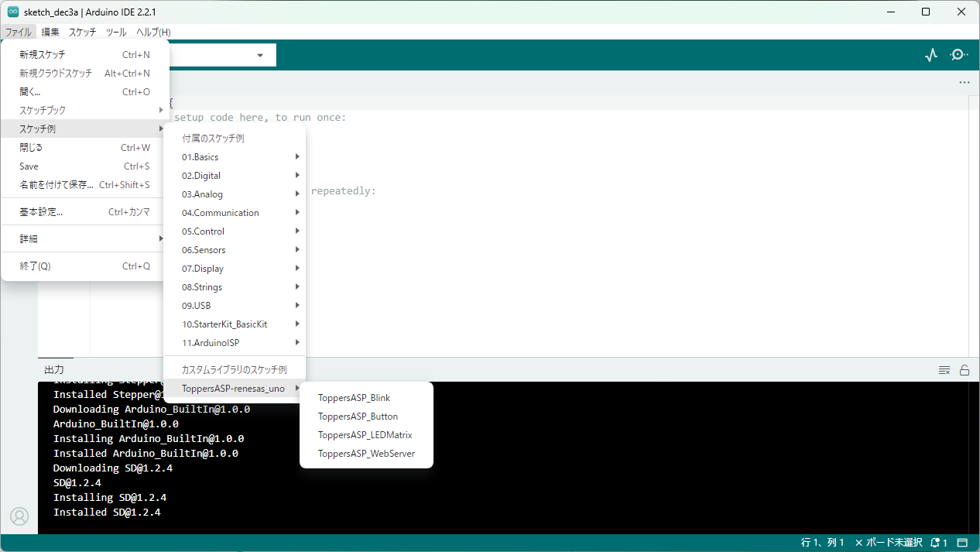The width and height of the screenshot is (980, 552).
Task: Click the 行 1、列 1 cursor position control
Action: point(824,542)
